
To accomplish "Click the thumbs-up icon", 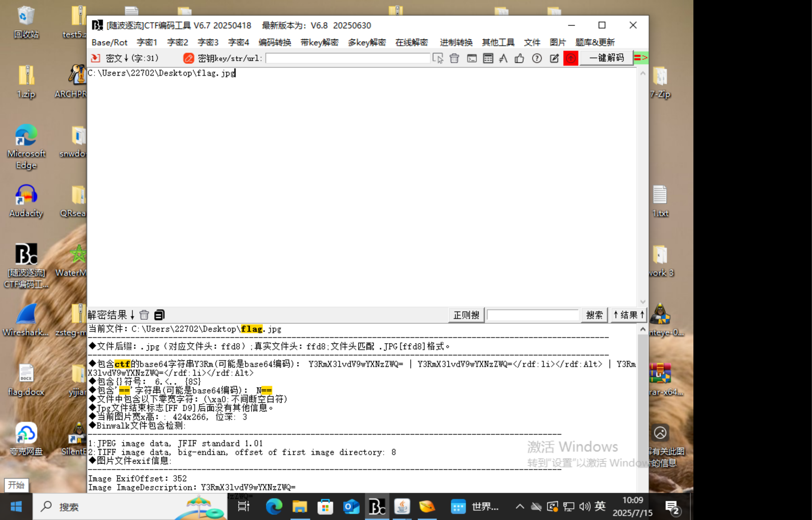I will pos(519,58).
